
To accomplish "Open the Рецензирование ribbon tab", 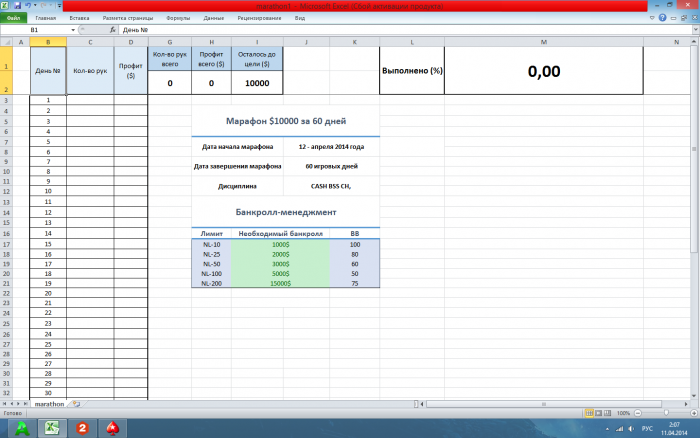I will tap(259, 18).
